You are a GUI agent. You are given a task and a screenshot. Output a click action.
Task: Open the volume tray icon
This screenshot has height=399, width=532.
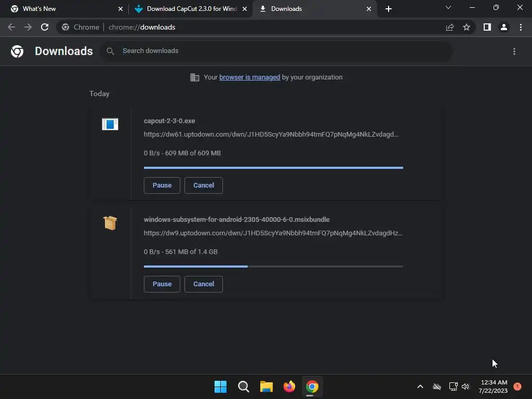tap(465, 387)
